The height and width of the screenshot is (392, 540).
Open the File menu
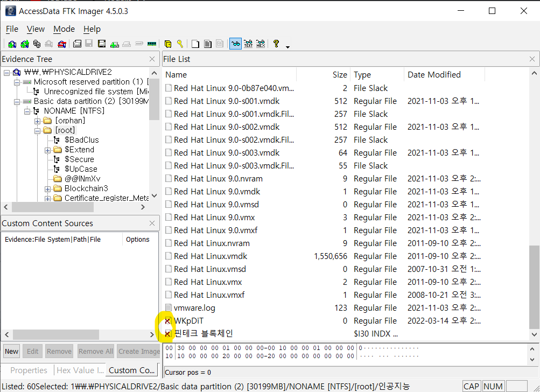tap(12, 29)
